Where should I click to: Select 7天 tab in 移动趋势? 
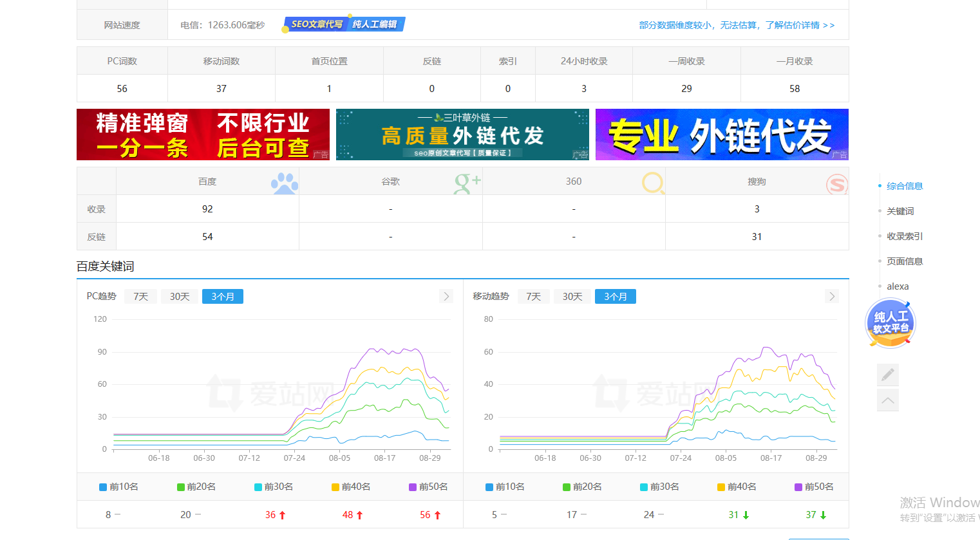click(534, 296)
